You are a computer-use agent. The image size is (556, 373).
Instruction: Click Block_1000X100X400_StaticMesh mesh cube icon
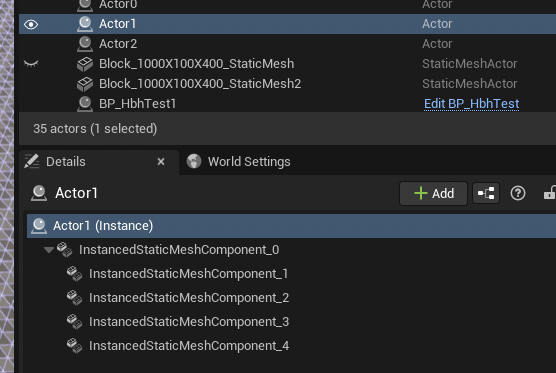(85, 64)
